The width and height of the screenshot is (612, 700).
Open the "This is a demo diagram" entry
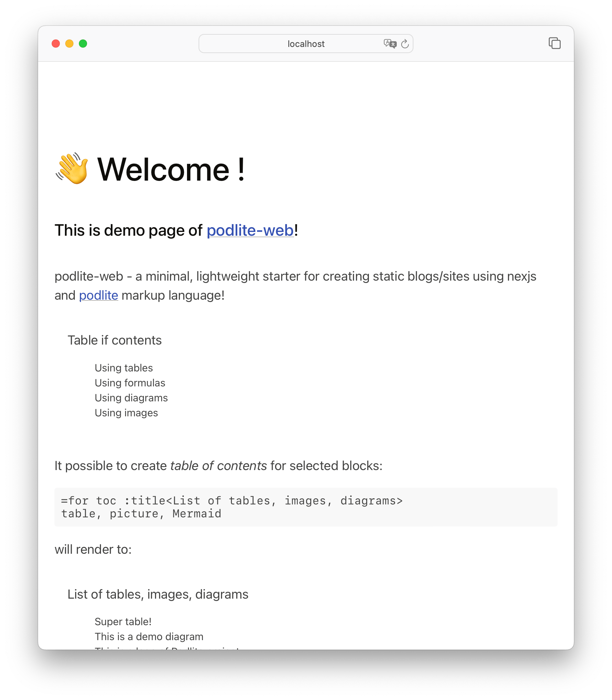149,636
